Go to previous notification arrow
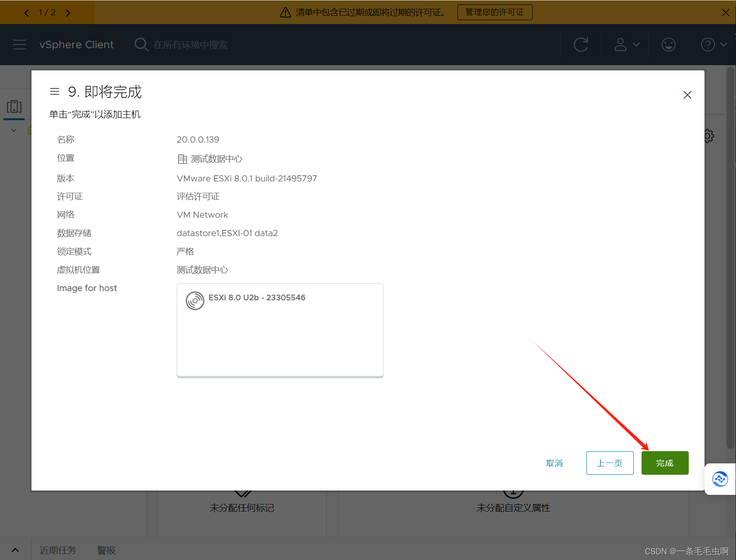 [x=26, y=13]
